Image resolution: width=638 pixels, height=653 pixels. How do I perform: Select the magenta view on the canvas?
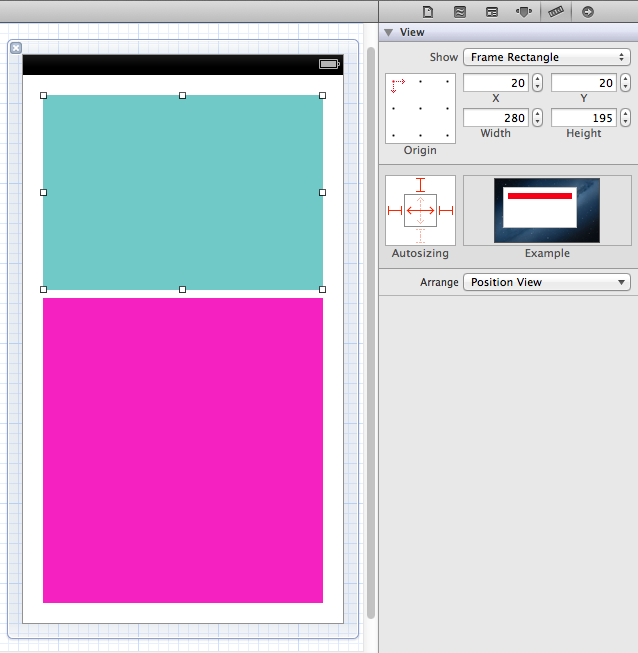[183, 450]
